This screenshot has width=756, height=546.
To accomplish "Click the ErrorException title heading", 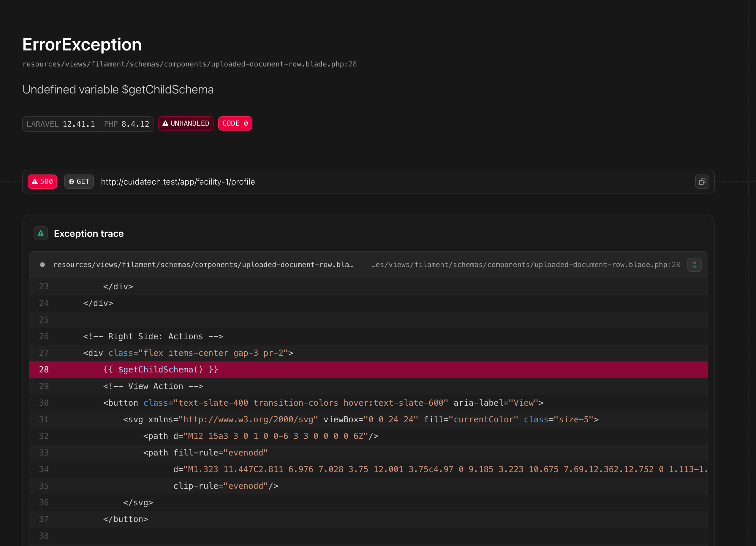I will tap(82, 44).
